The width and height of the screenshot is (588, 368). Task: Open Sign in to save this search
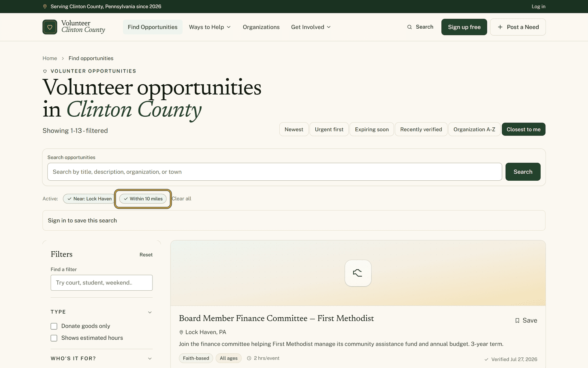point(82,220)
